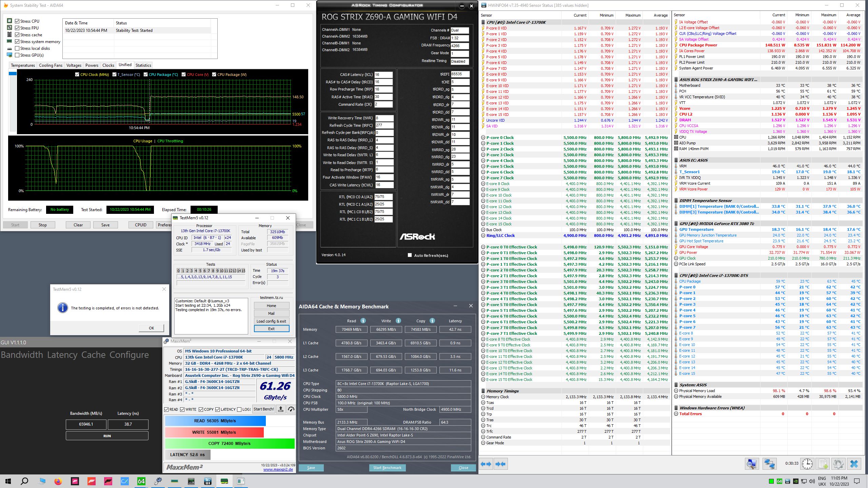Open Windows Start menu

(x=8, y=481)
